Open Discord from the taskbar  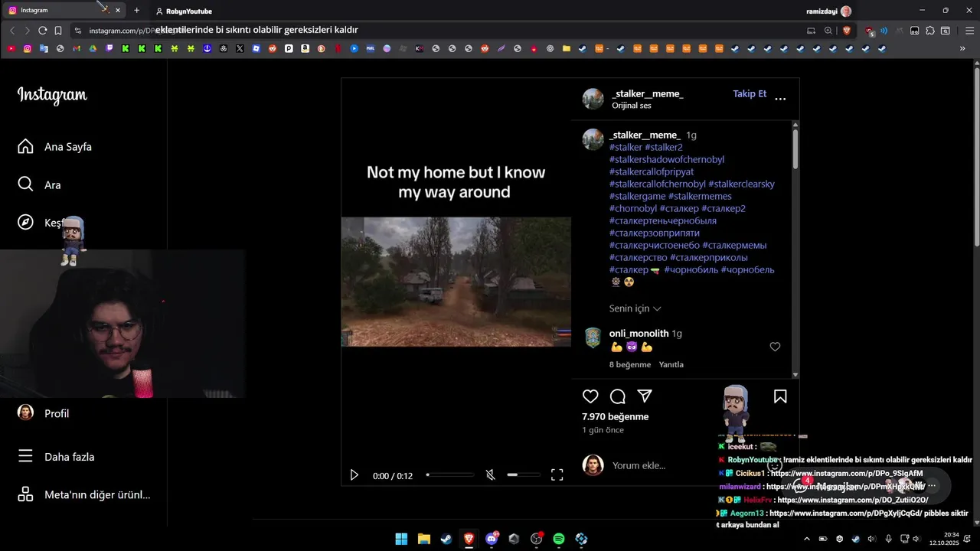[492, 539]
